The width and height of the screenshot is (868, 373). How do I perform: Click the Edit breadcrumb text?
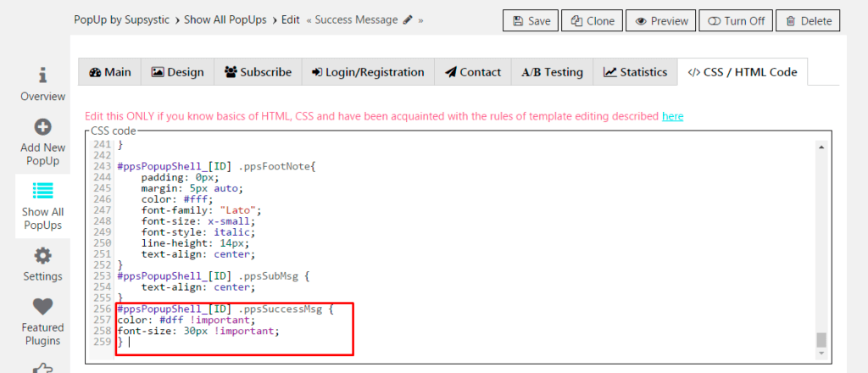coord(290,20)
